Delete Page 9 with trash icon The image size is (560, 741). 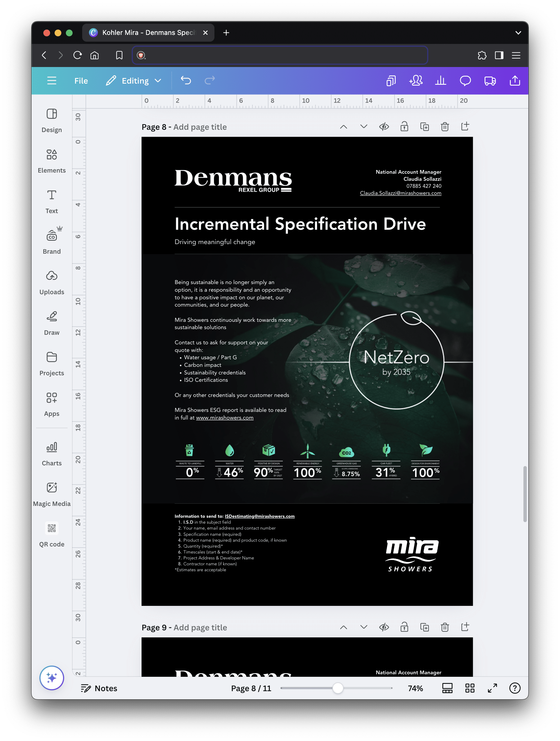tap(445, 627)
